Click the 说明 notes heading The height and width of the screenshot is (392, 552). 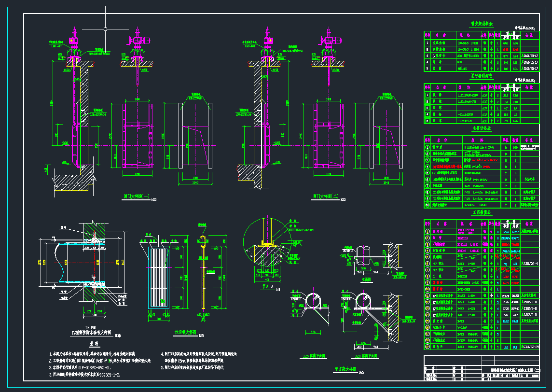pyautogui.click(x=94, y=344)
